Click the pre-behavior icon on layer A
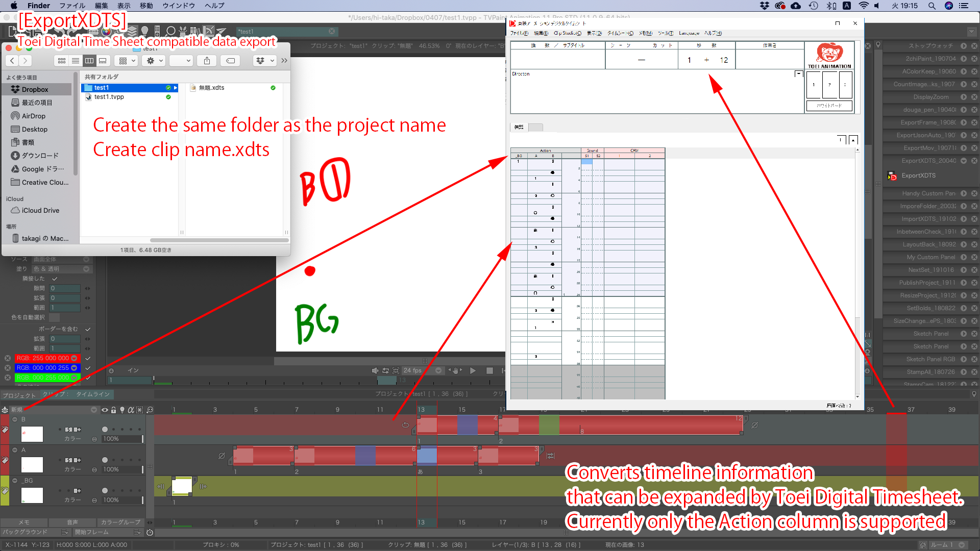 222,456
